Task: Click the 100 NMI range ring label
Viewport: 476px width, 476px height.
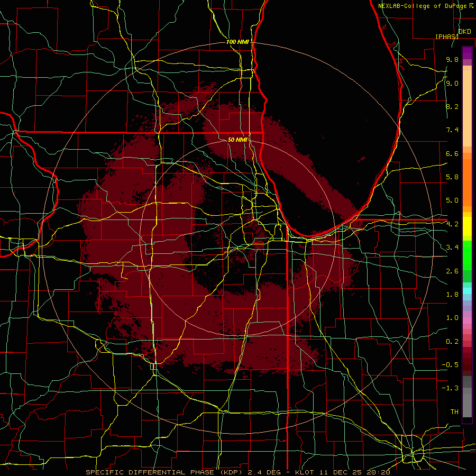Action: point(237,42)
